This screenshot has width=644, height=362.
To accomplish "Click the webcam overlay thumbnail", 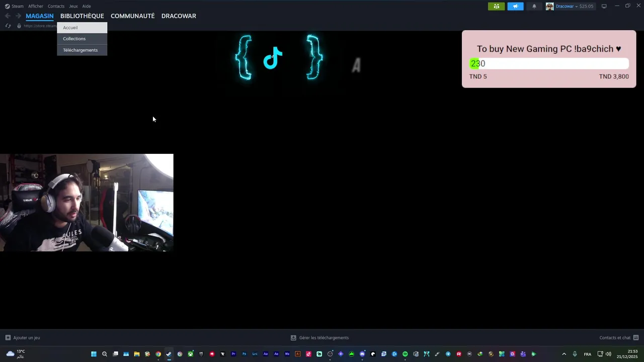I will (x=87, y=203).
